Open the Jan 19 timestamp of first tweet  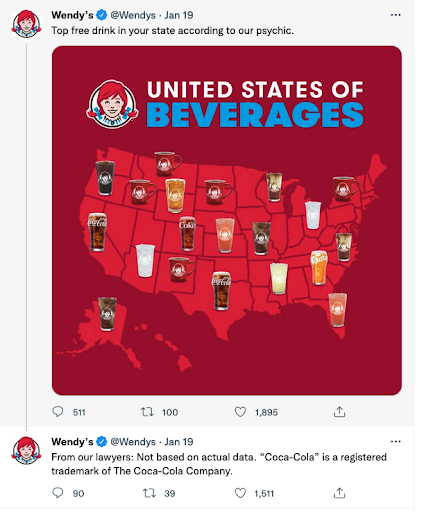[179, 15]
